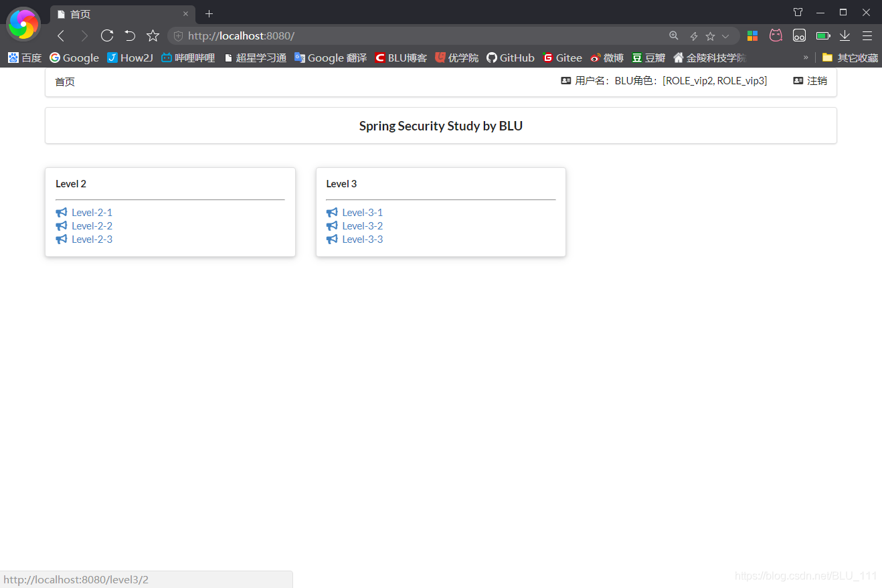This screenshot has height=588, width=882.
Task: Toggle bookmark star for current page
Action: coord(709,35)
